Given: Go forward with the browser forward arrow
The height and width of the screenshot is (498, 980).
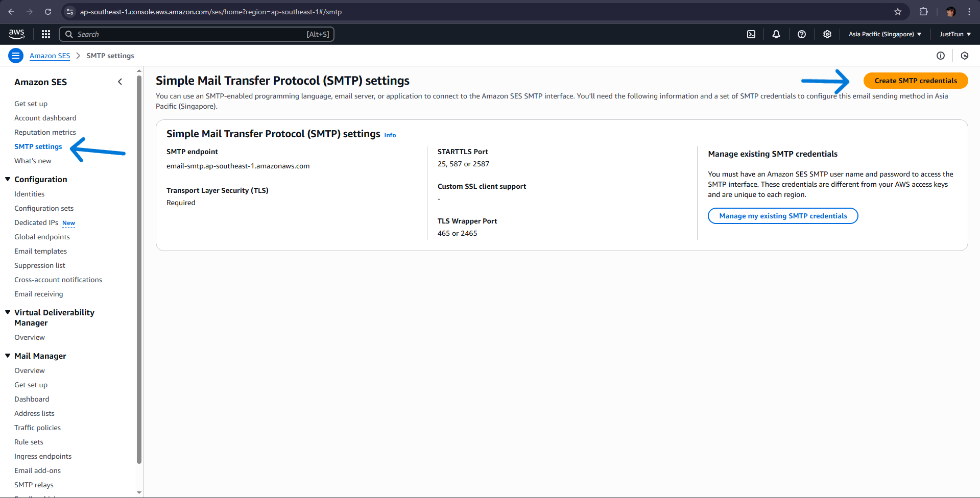Looking at the screenshot, I should 30,12.
